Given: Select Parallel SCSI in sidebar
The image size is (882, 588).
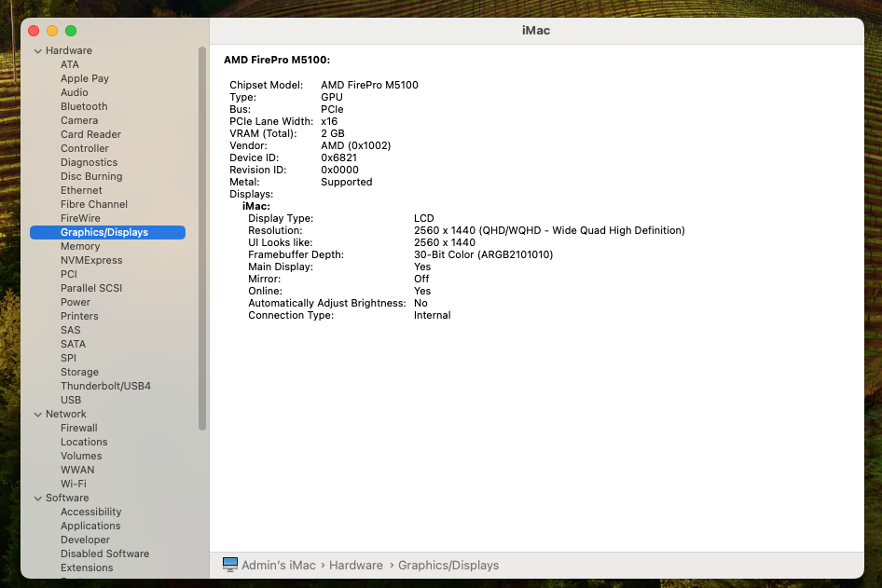Looking at the screenshot, I should pos(91,288).
